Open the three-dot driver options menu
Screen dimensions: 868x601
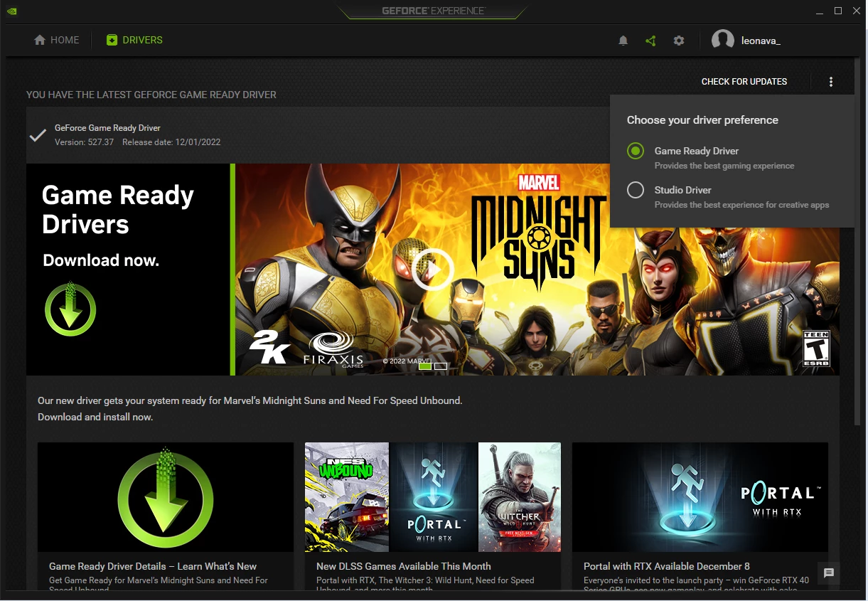pyautogui.click(x=831, y=82)
